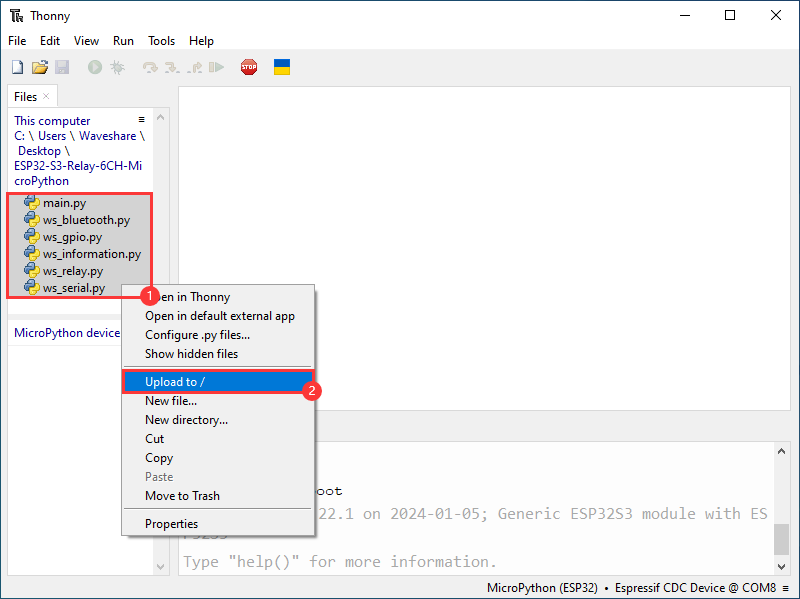Choose Upload to / menu entry
This screenshot has width=800, height=599.
point(218,382)
